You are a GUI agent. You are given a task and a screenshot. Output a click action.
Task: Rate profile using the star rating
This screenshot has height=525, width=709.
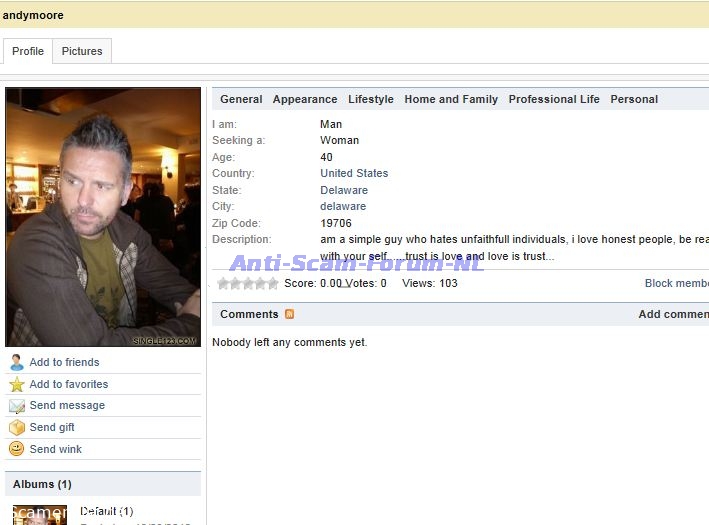248,283
